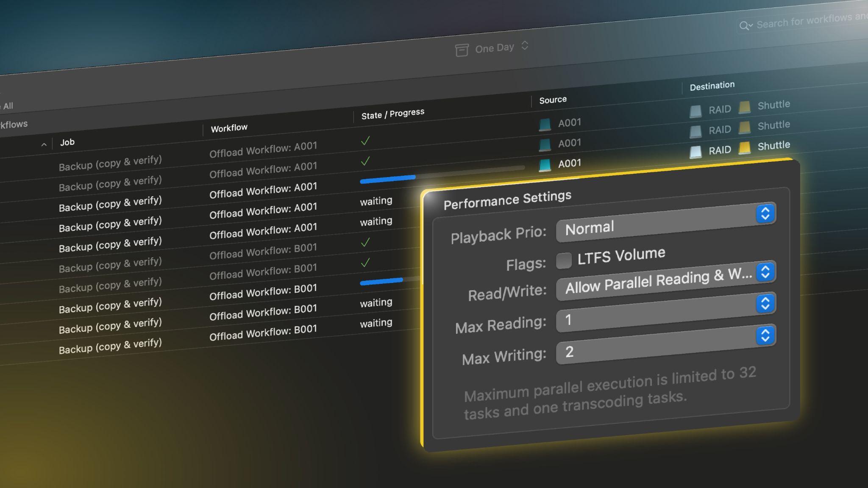Click the archive box icon beside One Day

click(462, 50)
